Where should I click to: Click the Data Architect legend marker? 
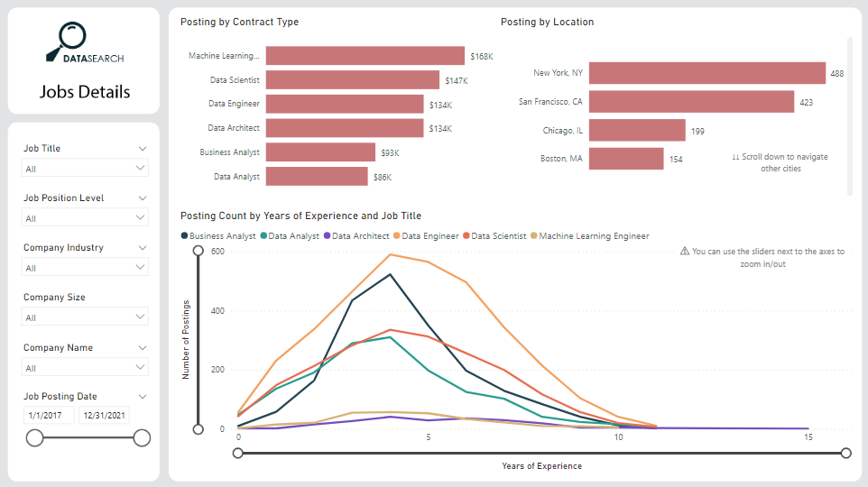pyautogui.click(x=327, y=236)
